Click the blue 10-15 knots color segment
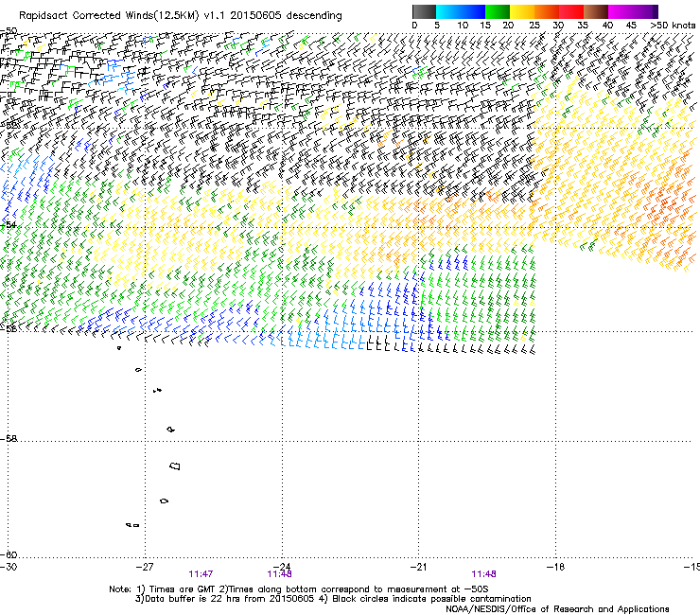This screenshot has height=615, width=700. (x=473, y=11)
